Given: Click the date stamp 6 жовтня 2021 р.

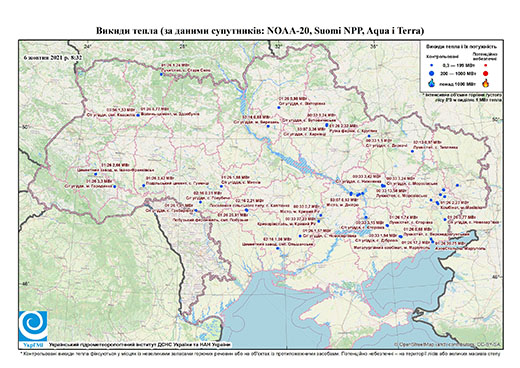Looking at the screenshot, I should [x=53, y=57].
